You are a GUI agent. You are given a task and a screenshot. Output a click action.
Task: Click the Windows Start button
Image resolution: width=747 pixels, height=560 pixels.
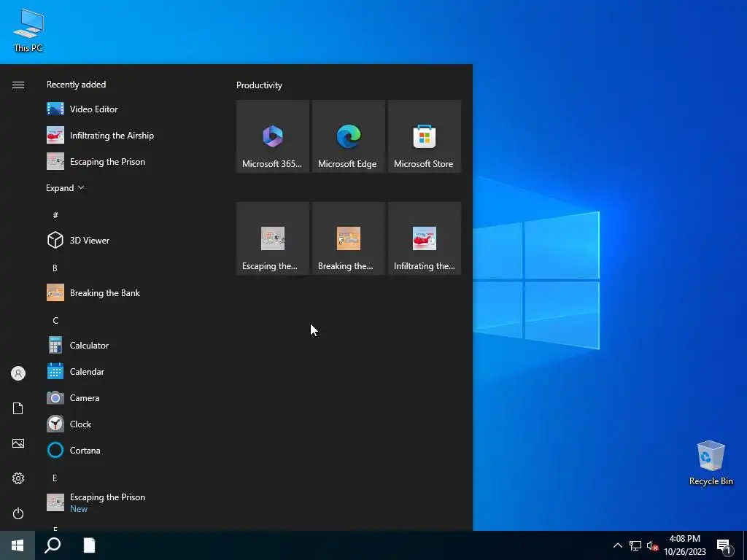[x=18, y=545]
